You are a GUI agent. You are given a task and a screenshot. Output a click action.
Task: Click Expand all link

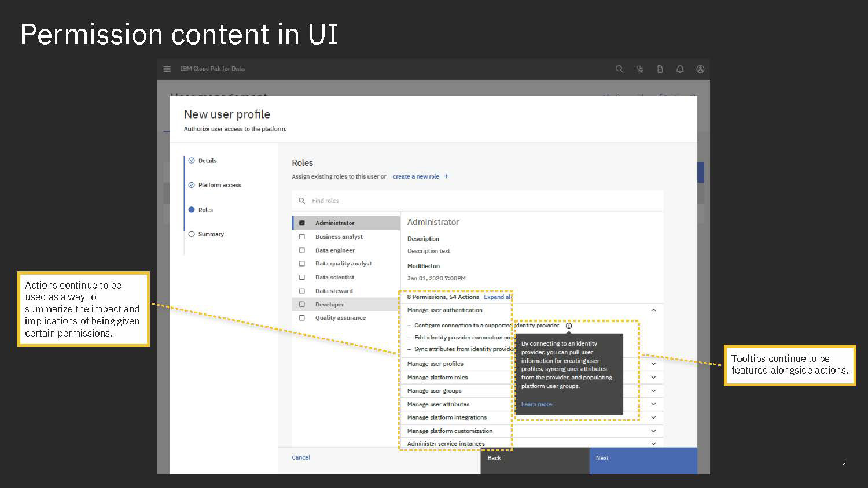tap(498, 297)
